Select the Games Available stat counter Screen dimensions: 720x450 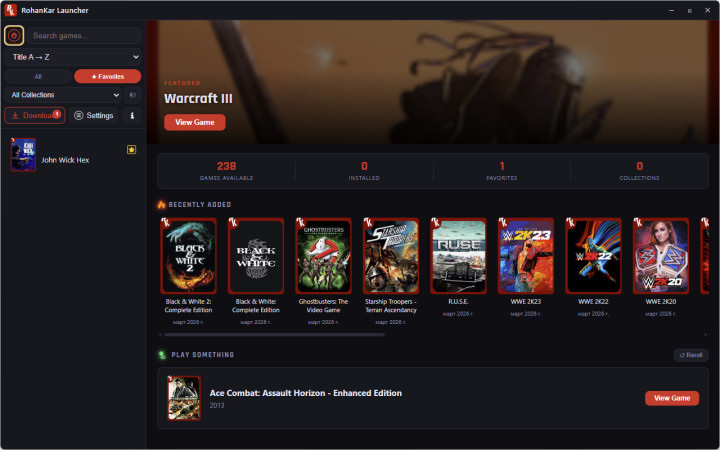click(x=226, y=170)
